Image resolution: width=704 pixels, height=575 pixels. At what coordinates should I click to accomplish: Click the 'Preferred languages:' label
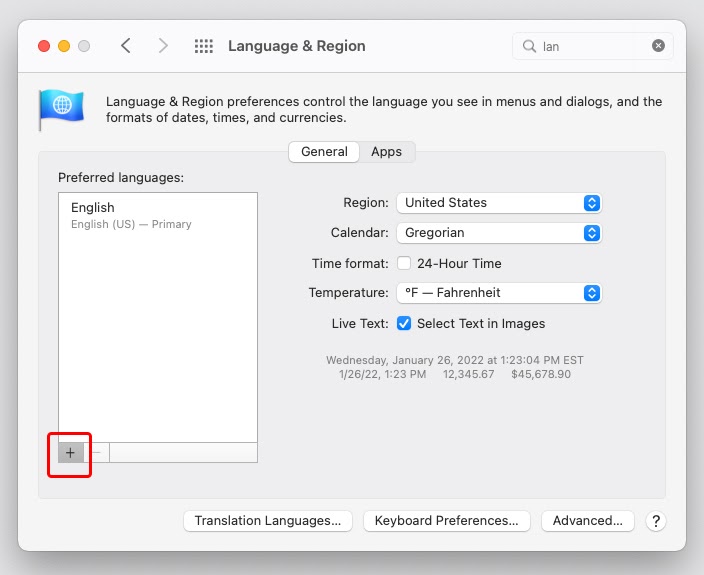121,178
